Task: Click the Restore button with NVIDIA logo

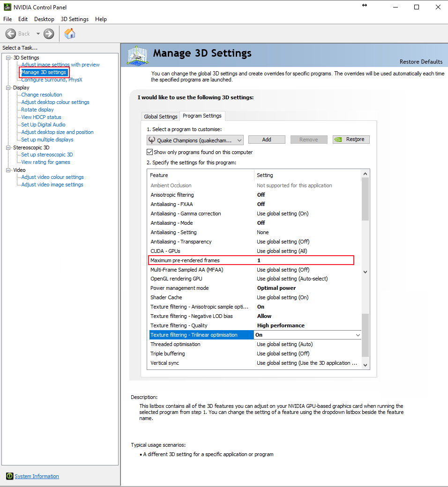Action: pyautogui.click(x=351, y=140)
